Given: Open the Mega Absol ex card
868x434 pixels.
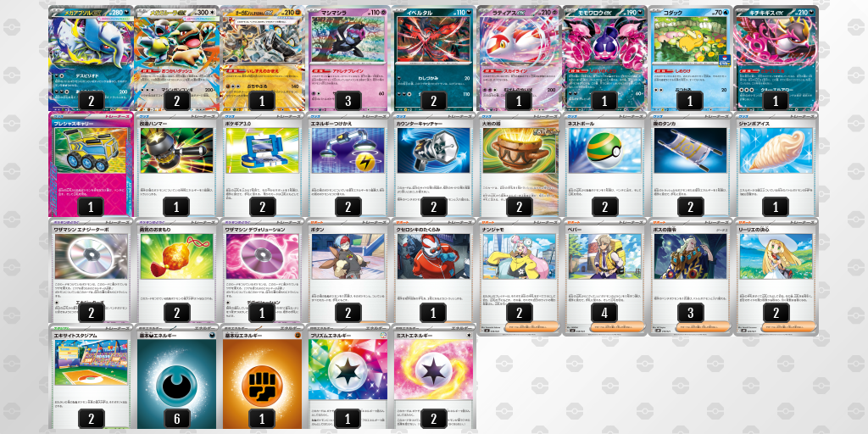Looking at the screenshot, I should tap(92, 58).
